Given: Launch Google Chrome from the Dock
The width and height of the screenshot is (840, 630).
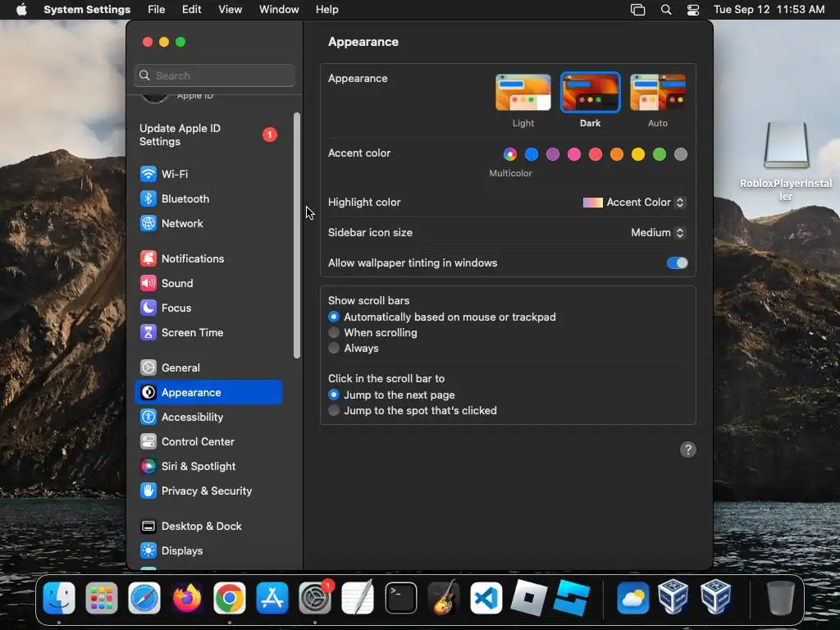Looking at the screenshot, I should [x=230, y=598].
